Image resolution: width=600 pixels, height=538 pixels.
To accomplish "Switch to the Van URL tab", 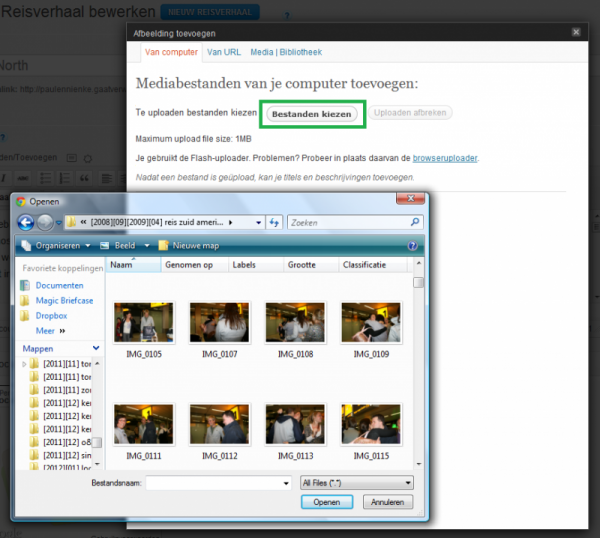I will [x=222, y=51].
